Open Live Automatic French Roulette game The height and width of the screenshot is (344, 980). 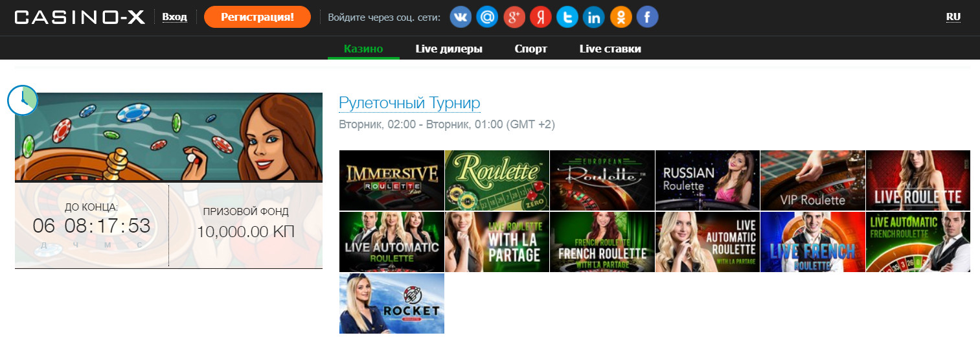click(x=918, y=242)
